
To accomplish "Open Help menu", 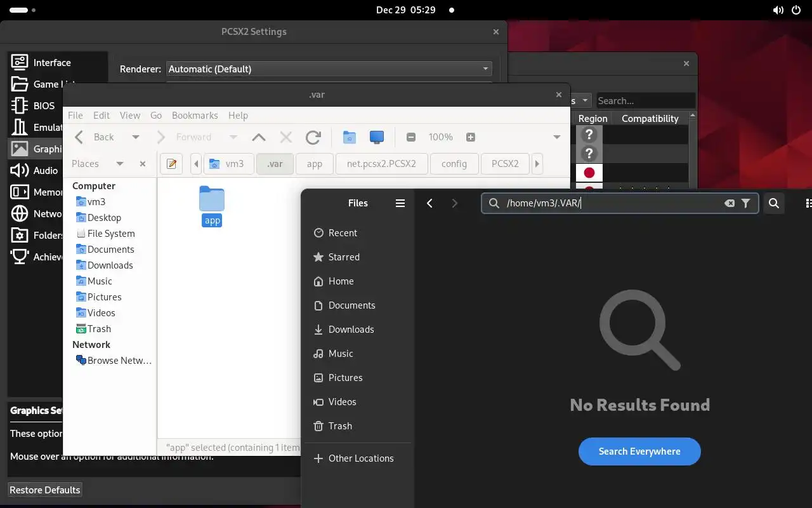I will (x=238, y=116).
